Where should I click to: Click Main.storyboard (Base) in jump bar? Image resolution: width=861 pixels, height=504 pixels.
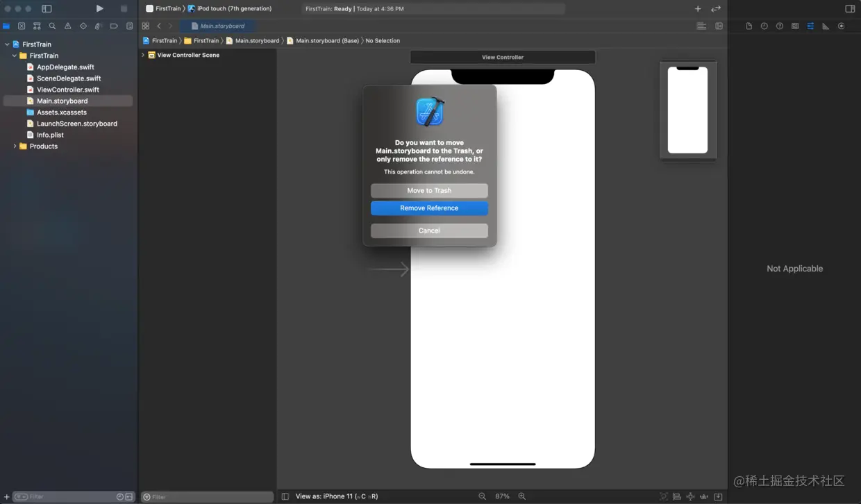pyautogui.click(x=323, y=41)
